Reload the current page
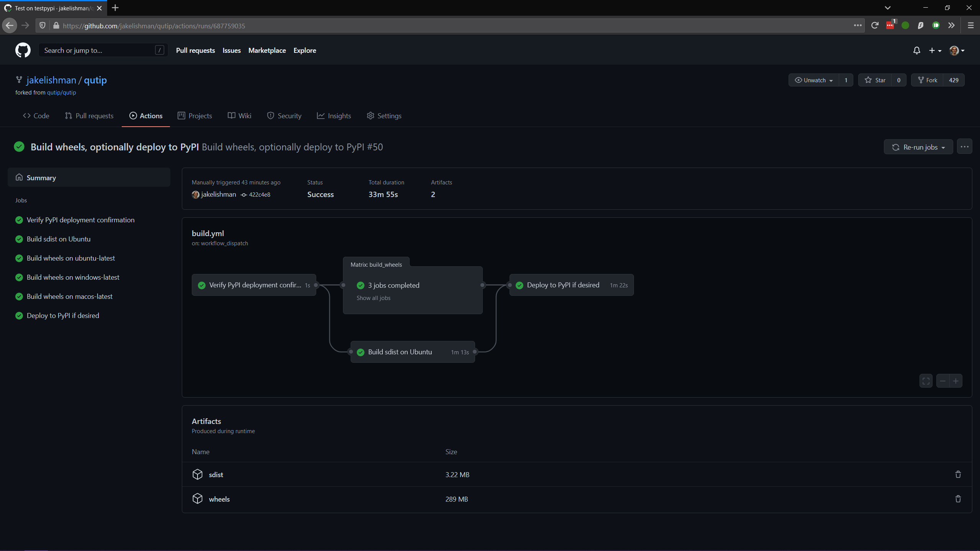Image resolution: width=980 pixels, height=551 pixels. 875,25
